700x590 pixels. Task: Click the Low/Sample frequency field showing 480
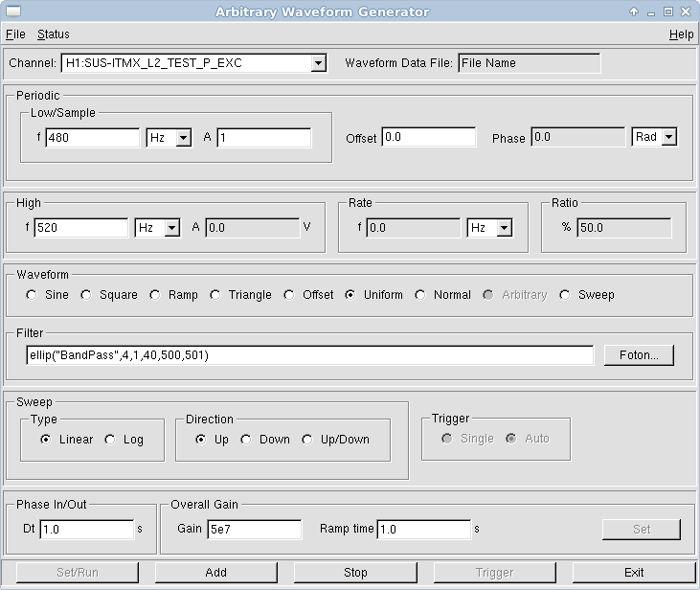(93, 138)
